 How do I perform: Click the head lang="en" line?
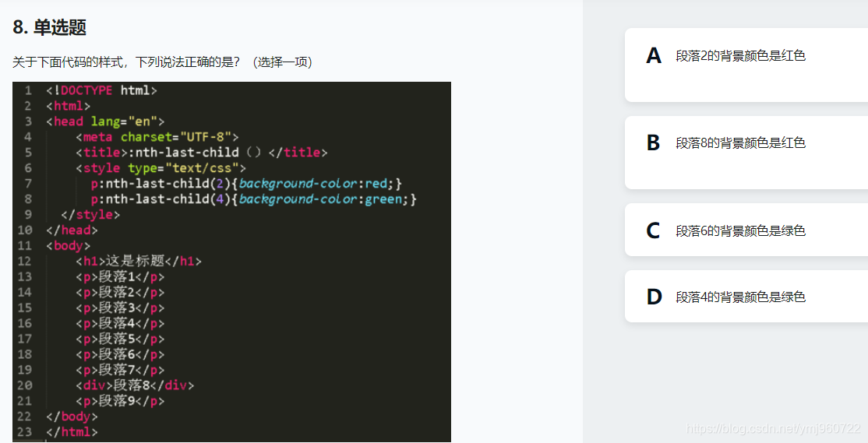105,121
